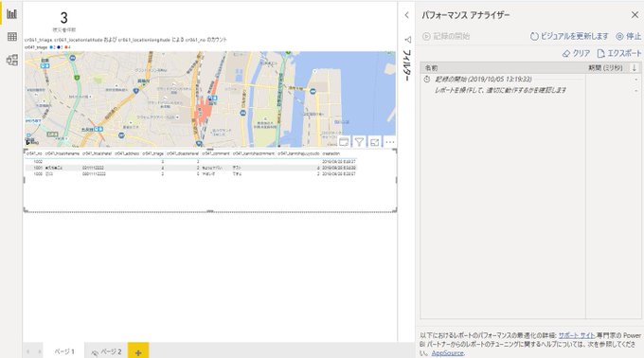Click the cr041_kanrishacomment column header
Image resolution: width=644 pixels, height=358 pixels.
[x=254, y=153]
